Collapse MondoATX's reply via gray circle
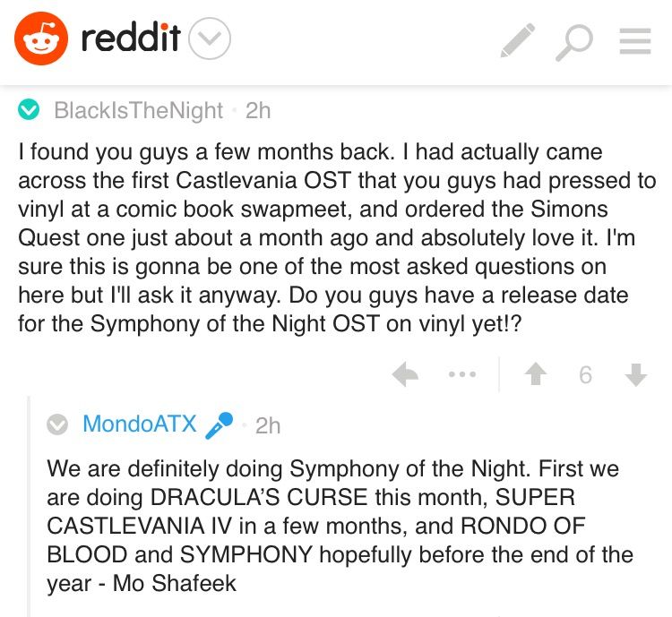Viewport: 672px width, 617px height. tap(57, 425)
